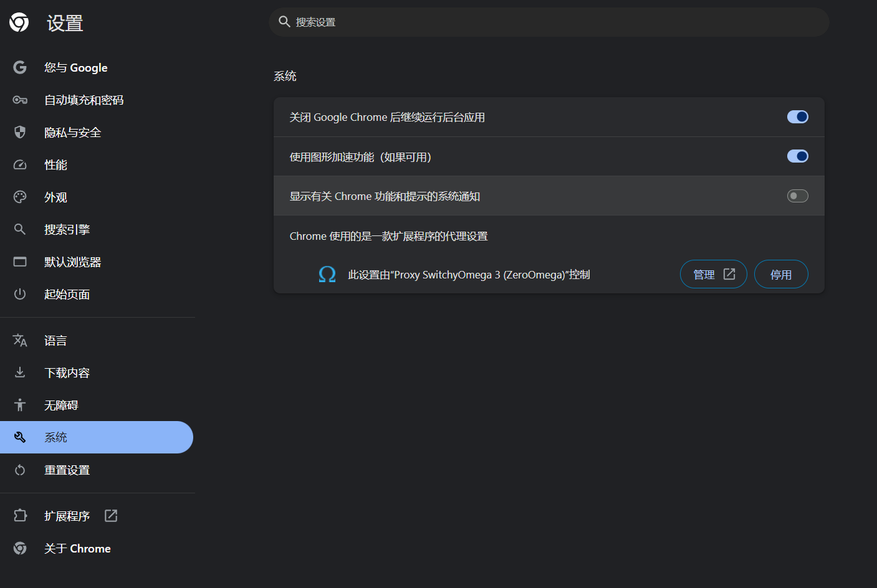Click the palette icon for 外观
The width and height of the screenshot is (877, 588).
20,197
